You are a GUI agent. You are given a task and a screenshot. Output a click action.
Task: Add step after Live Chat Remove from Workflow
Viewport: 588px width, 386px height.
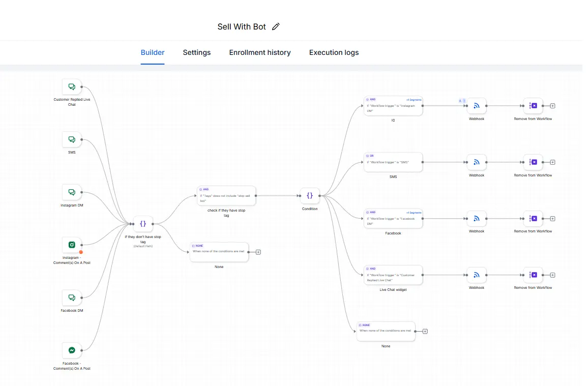[553, 275]
